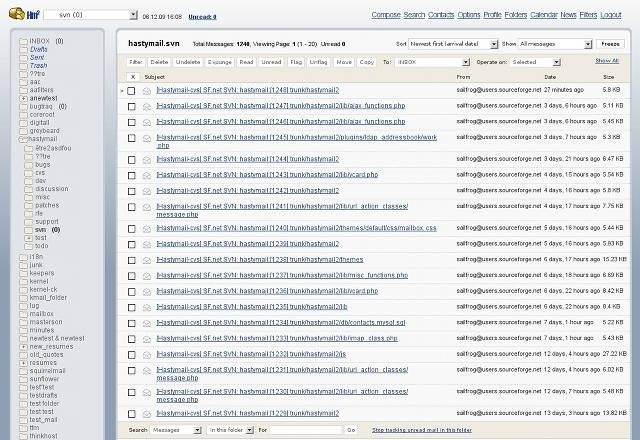Viewport: 640px width, 440px height.
Task: Click the envelope icon for message 1238
Action: click(147, 260)
